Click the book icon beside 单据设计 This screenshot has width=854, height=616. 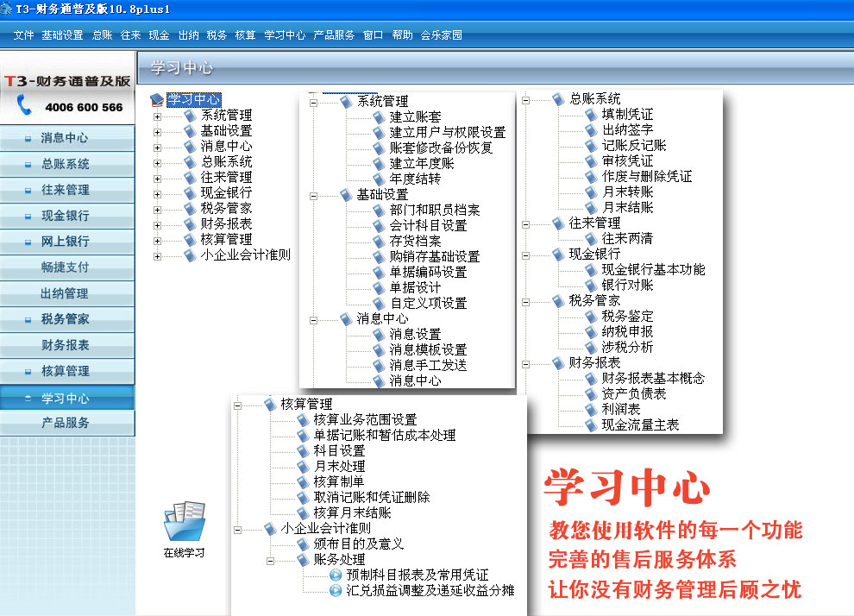pyautogui.click(x=379, y=287)
